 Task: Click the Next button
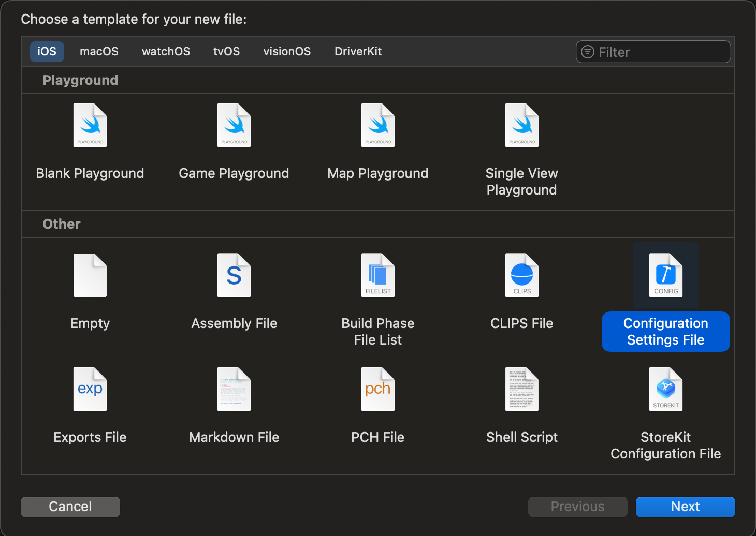685,507
